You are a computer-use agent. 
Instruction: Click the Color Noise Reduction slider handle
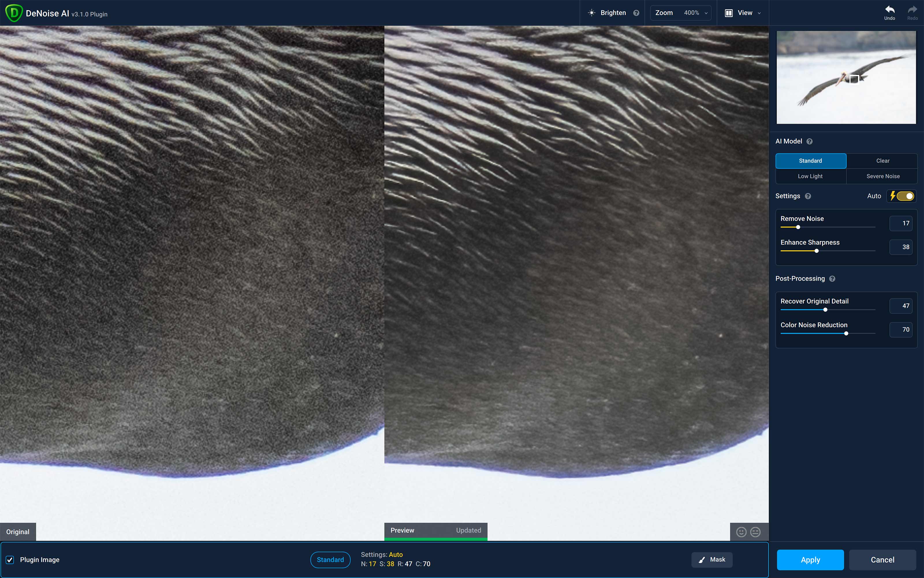847,333
